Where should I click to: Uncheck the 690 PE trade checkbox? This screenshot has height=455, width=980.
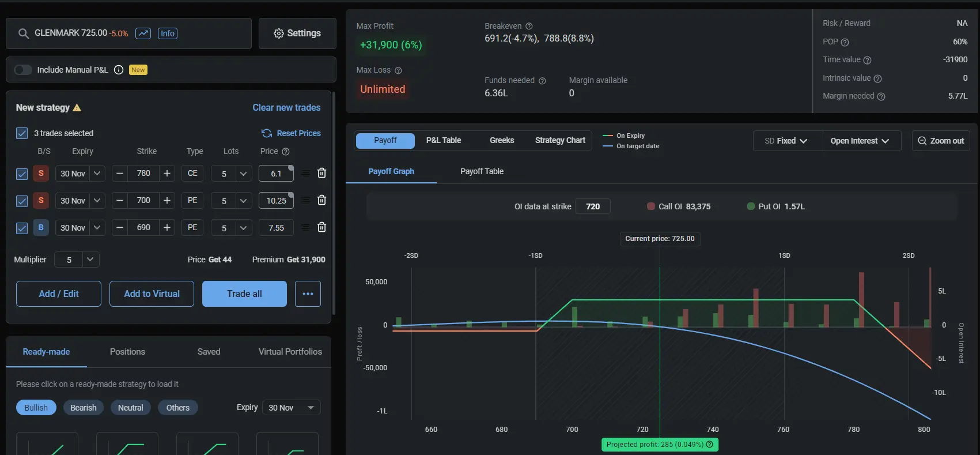pos(22,228)
